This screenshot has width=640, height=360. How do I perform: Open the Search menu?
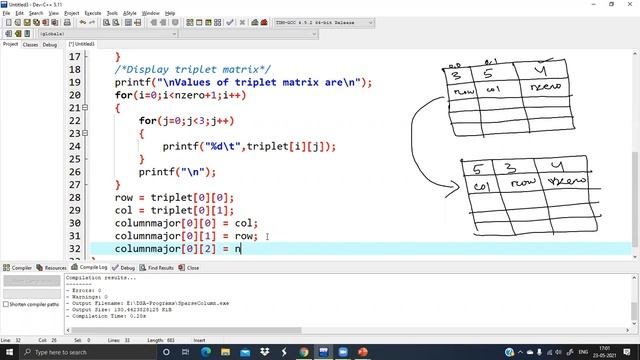36,13
